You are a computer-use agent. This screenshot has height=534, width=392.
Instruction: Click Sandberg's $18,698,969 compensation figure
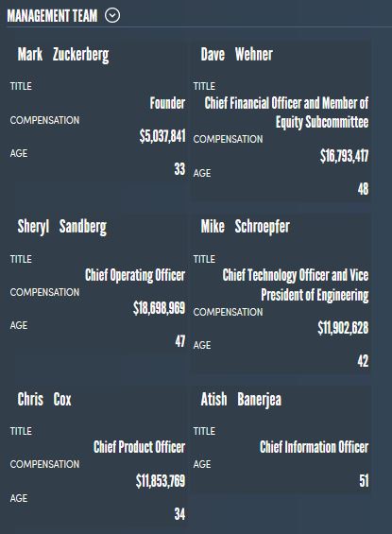coord(160,308)
